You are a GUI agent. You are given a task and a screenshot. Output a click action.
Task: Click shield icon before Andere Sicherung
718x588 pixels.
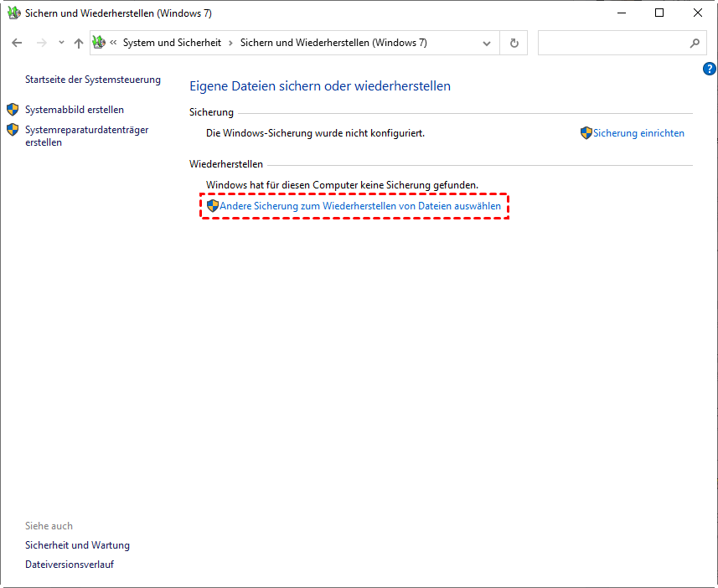pos(213,206)
